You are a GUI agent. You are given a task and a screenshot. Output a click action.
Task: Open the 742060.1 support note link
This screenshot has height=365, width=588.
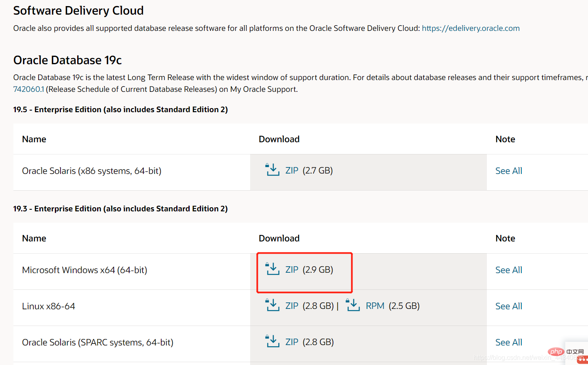[x=28, y=89]
